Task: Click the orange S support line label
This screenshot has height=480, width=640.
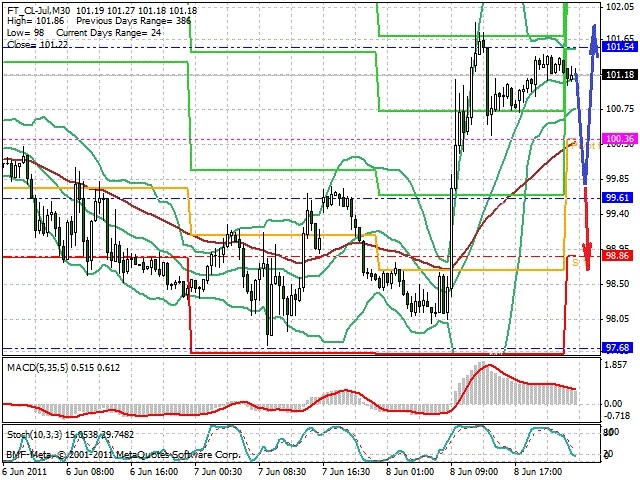Action: click(x=576, y=262)
